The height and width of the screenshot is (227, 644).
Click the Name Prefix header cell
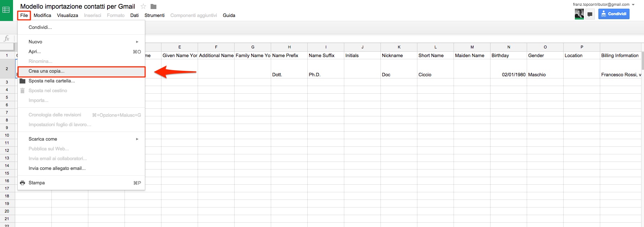(289, 55)
